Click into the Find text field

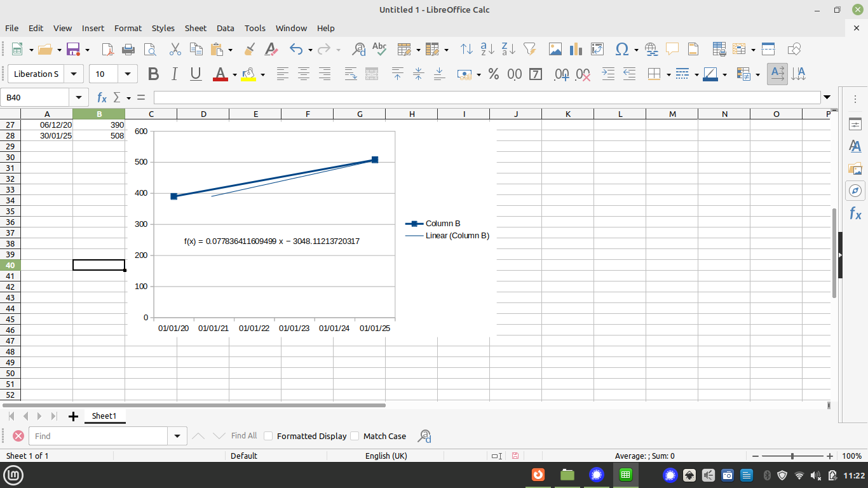[98, 436]
